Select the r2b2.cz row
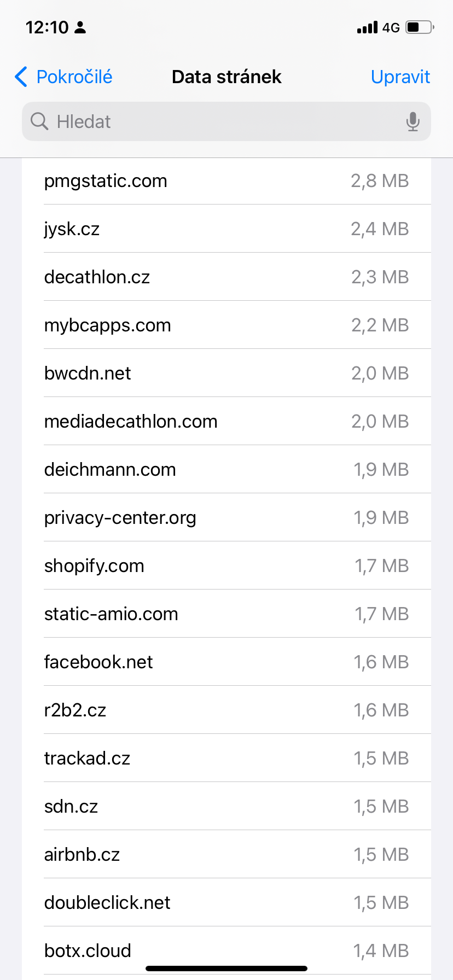453x980 pixels. (226, 710)
